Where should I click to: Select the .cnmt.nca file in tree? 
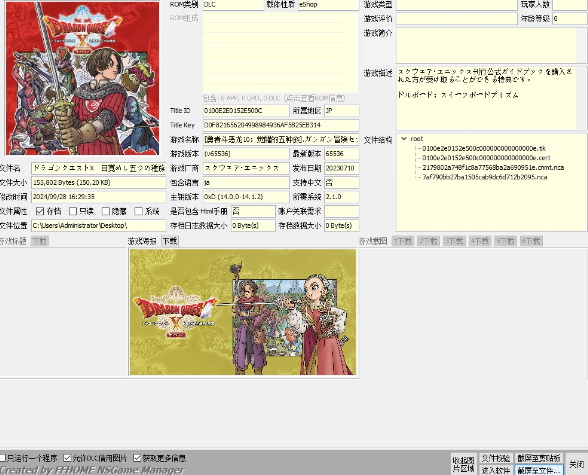493,168
